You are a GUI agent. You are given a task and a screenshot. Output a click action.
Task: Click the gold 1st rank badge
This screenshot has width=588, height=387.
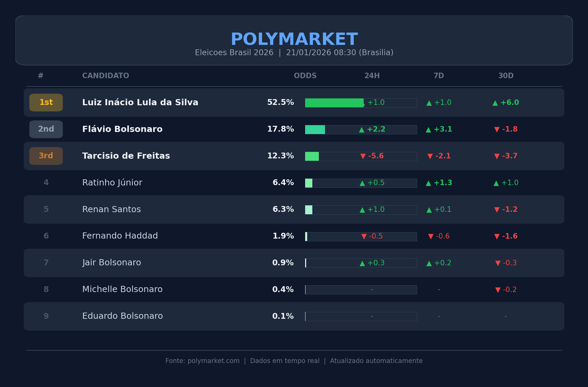46,102
